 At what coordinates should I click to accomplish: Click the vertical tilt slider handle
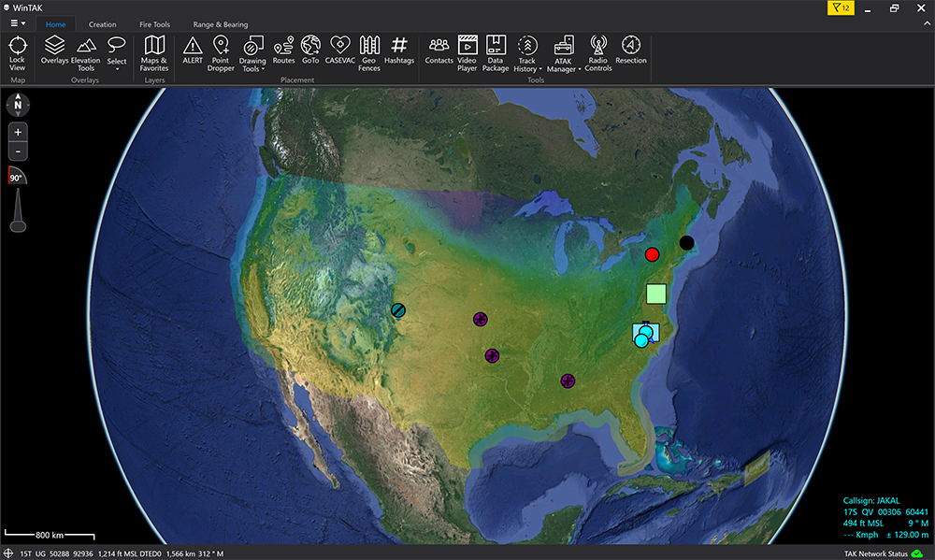17,224
